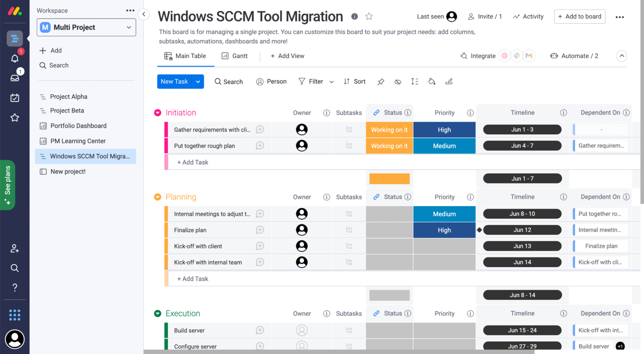
Task: Collapse sidebar with the arrow button
Action: (x=144, y=14)
